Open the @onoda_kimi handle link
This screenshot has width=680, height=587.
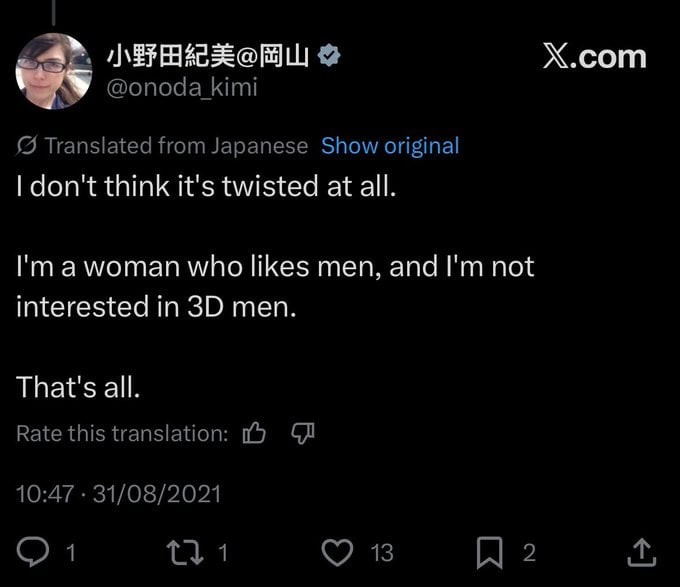pyautogui.click(x=181, y=88)
